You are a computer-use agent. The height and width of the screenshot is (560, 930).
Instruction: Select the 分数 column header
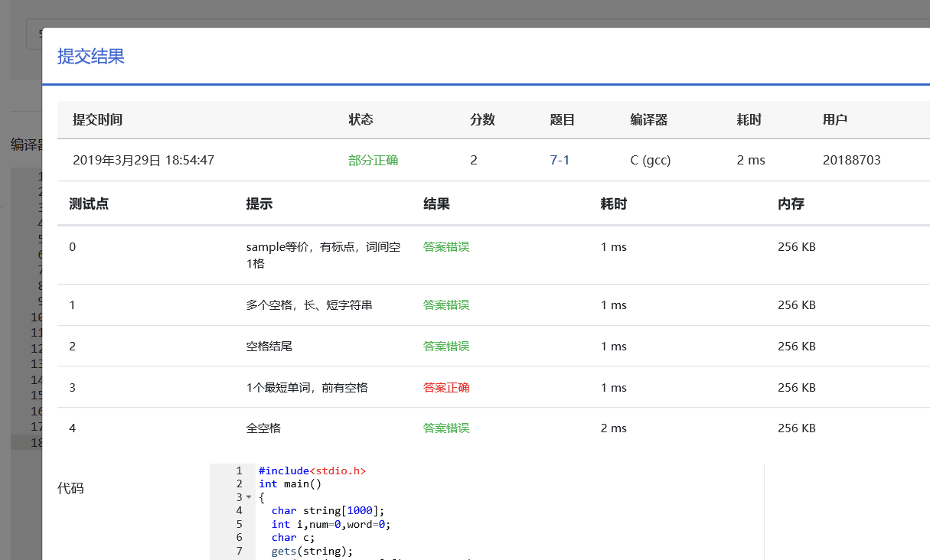[482, 120]
